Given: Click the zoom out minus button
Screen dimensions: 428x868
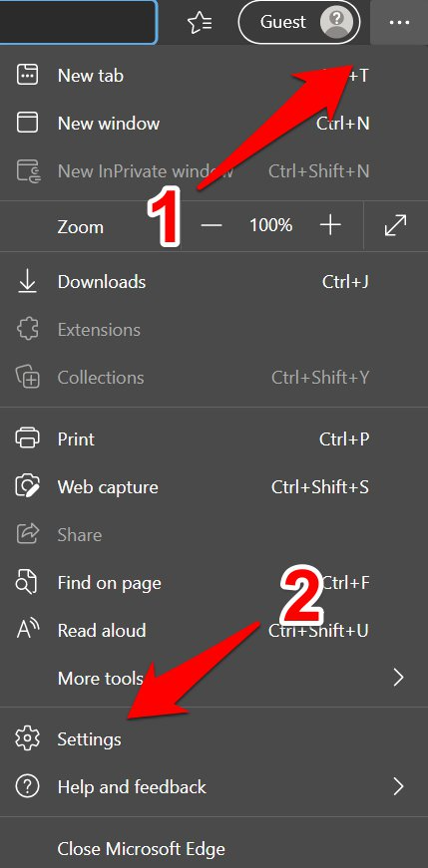Looking at the screenshot, I should pyautogui.click(x=212, y=225).
